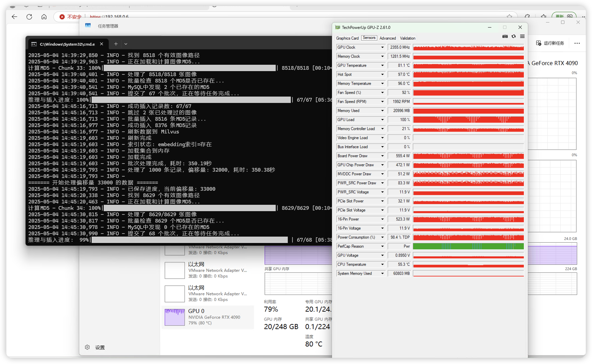Click PCIe Slot Power value 32.1 W
Image resolution: width=592 pixels, height=364 pixels.
tap(399, 201)
